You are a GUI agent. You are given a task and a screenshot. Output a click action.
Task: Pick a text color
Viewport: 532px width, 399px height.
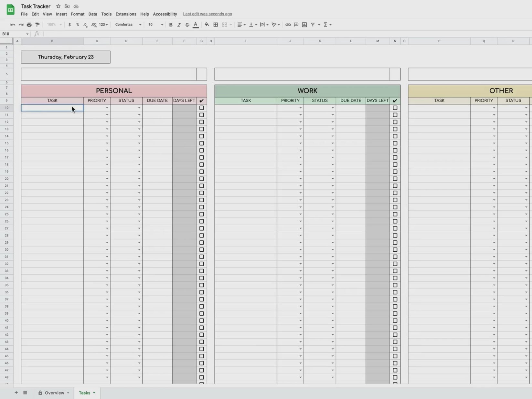pyautogui.click(x=195, y=24)
